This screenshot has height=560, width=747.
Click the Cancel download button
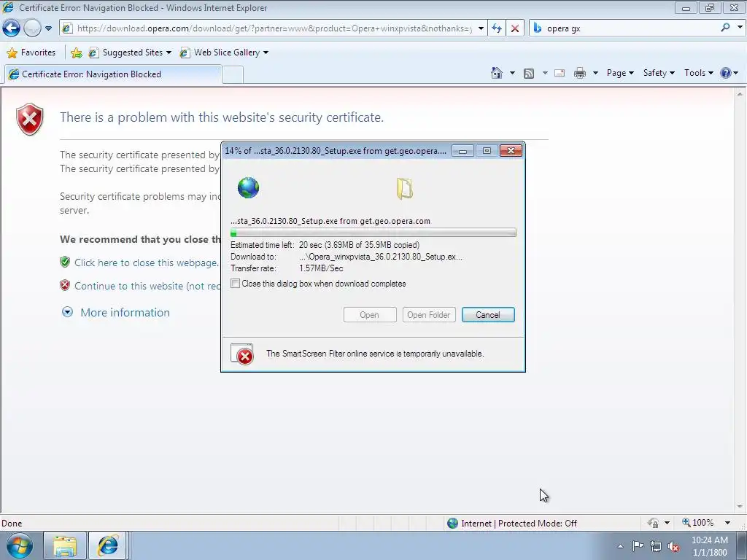coord(488,315)
